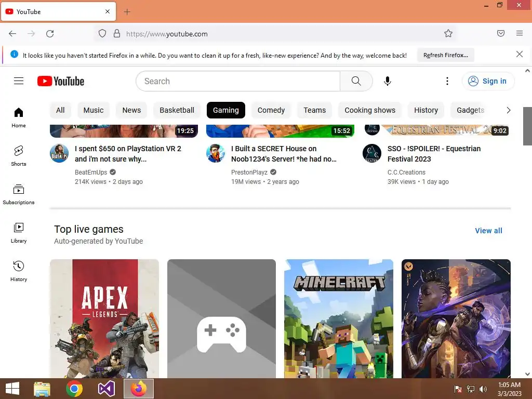This screenshot has height=399, width=532.
Task: Click the page vertical scrollbar thumb
Action: coord(527,126)
